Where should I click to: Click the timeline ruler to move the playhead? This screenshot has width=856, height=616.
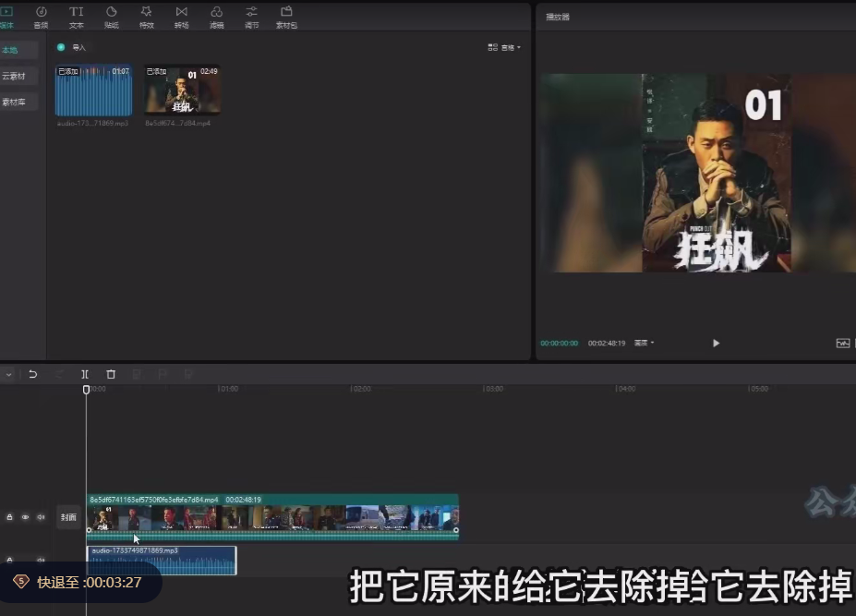click(x=277, y=389)
